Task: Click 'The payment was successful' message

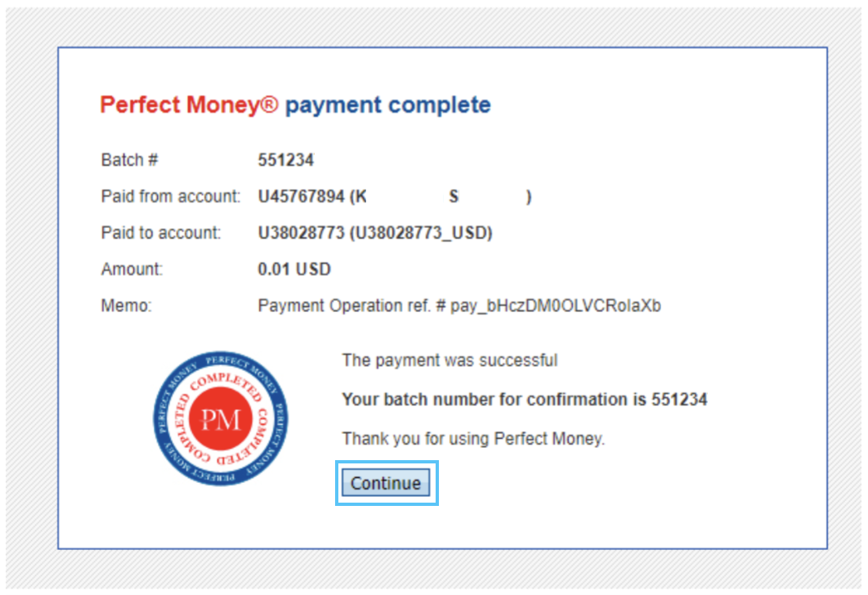Action: 450,360
